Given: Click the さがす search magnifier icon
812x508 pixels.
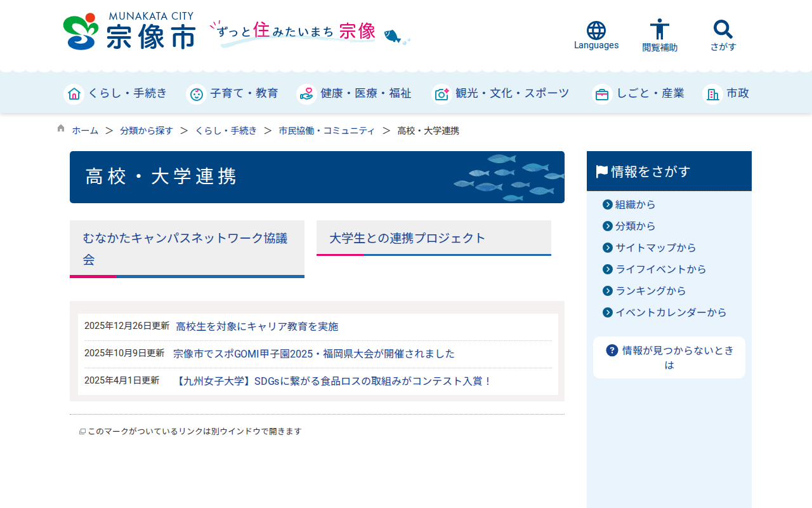Looking at the screenshot, I should coord(723,29).
